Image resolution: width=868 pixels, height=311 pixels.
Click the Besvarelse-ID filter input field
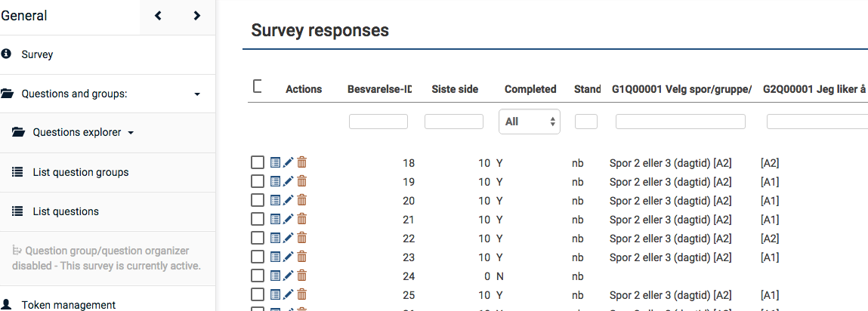tap(378, 122)
